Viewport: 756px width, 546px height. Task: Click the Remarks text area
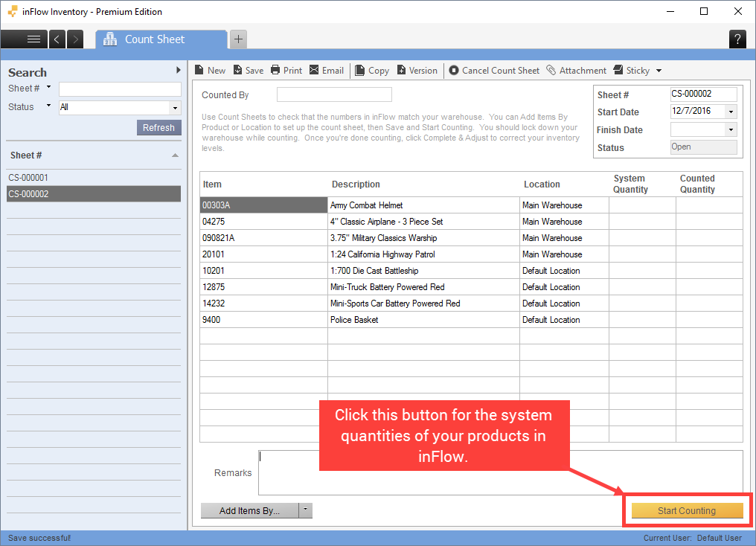(501, 472)
